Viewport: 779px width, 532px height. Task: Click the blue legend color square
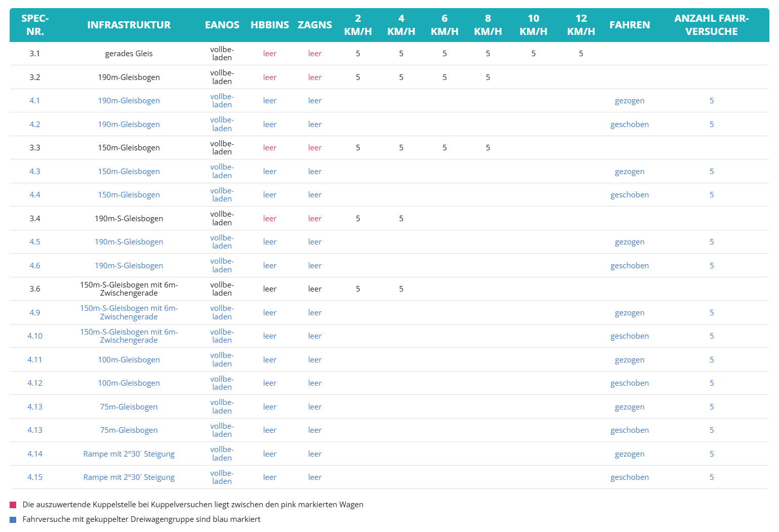(x=13, y=519)
